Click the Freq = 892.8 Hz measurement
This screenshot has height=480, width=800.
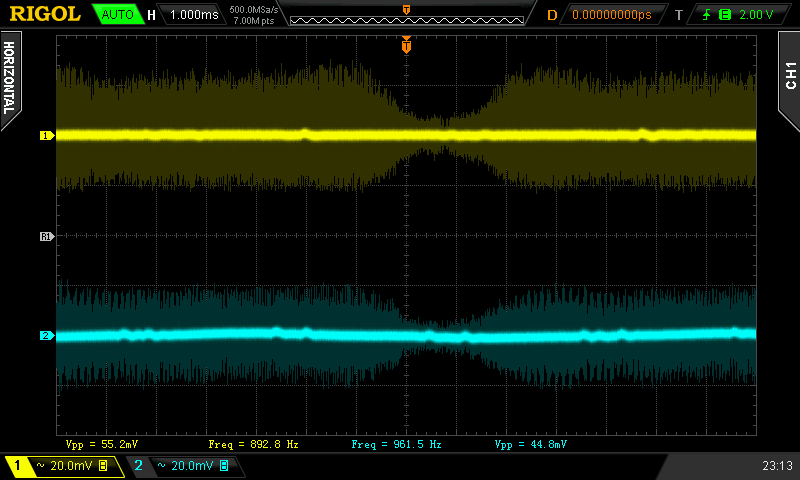(253, 444)
